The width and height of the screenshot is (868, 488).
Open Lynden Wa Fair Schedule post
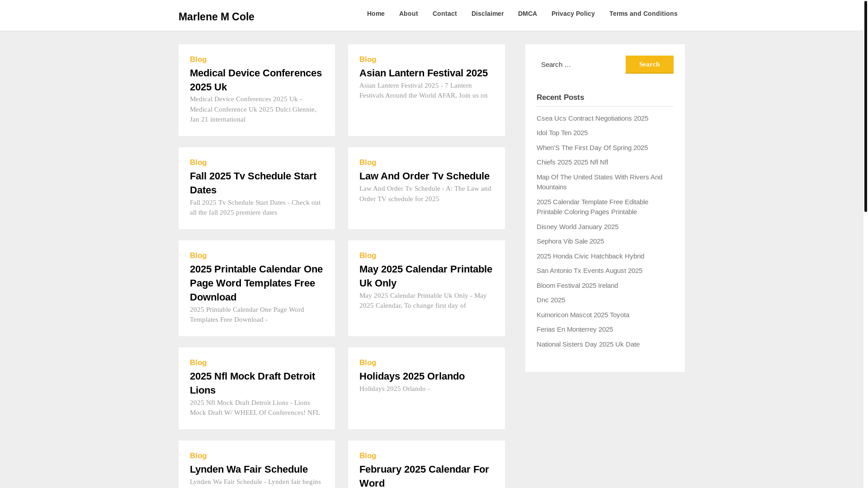click(249, 469)
